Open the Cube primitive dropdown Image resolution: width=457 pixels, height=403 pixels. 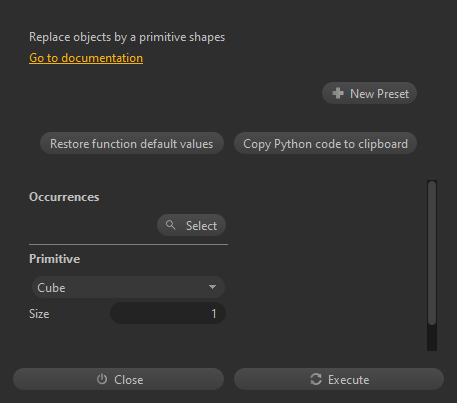tap(128, 287)
